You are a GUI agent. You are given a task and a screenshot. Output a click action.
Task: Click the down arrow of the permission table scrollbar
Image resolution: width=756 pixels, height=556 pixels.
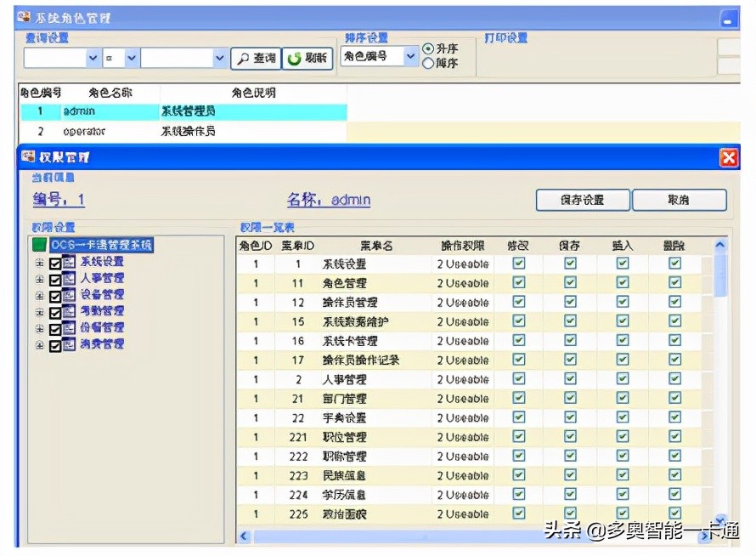coord(719,519)
